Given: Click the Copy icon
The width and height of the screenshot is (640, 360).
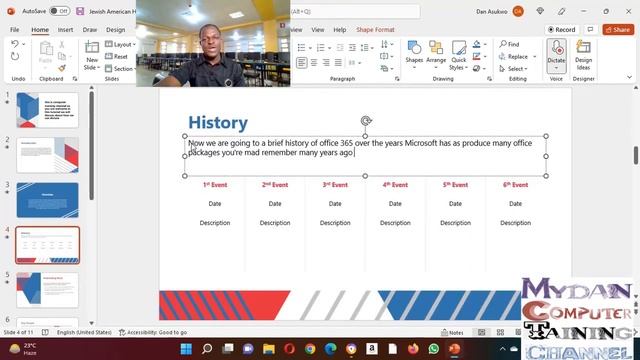Looking at the screenshot, I should pos(62,56).
